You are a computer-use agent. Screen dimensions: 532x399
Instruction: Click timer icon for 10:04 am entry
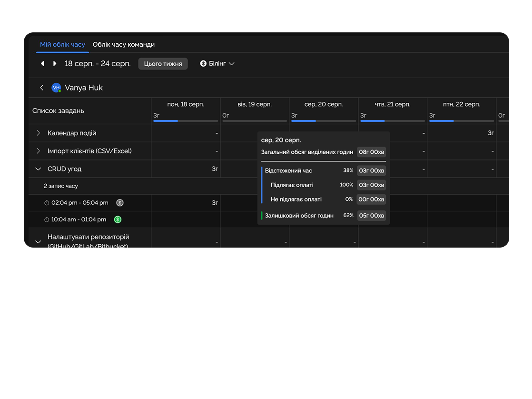(47, 219)
